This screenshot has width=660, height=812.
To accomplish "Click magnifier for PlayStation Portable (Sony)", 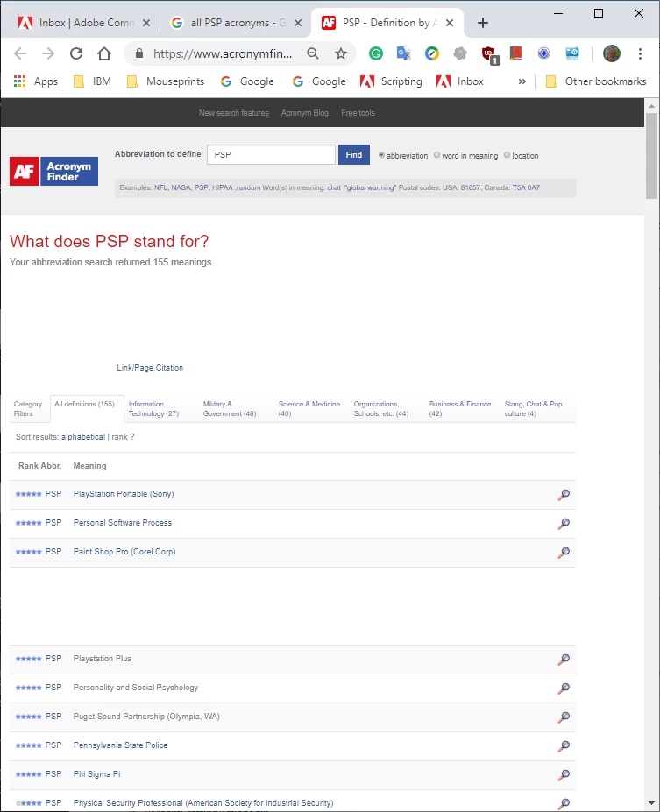I will pos(564,495).
